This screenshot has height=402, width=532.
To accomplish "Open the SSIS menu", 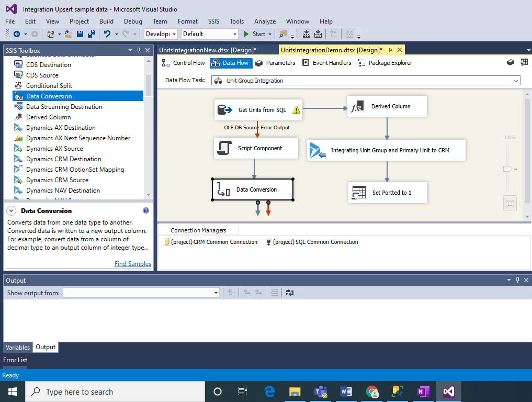I will coord(213,21).
